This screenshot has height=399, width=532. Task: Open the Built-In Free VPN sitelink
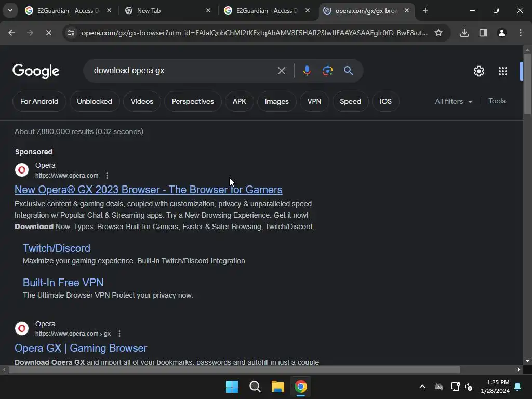[x=63, y=283]
